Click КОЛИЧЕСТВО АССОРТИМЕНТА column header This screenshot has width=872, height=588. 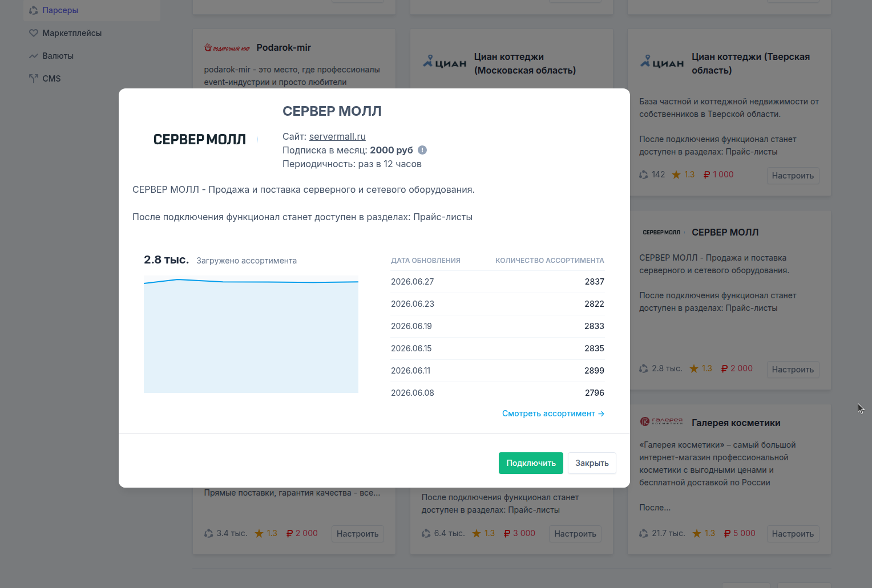point(550,261)
